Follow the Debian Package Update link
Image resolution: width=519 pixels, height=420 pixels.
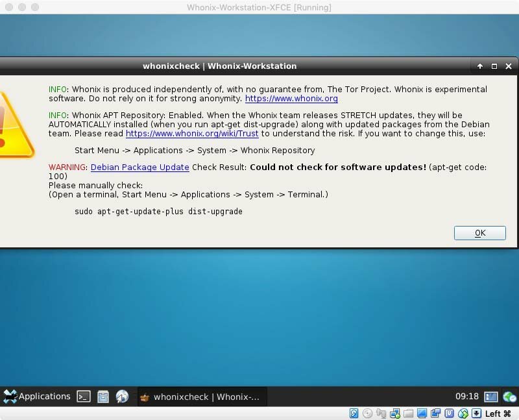[139, 167]
